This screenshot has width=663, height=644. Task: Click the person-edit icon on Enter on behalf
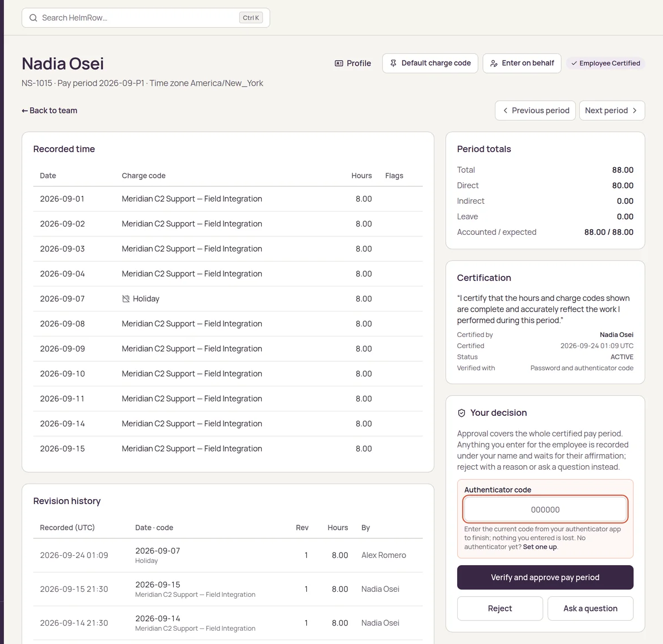pyautogui.click(x=493, y=63)
